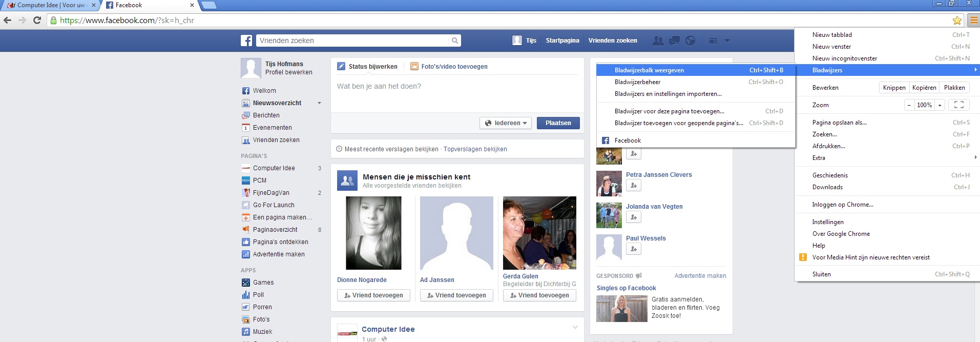Click Advertentie maken link in sponsored section
The width and height of the screenshot is (980, 342).
pyautogui.click(x=700, y=276)
